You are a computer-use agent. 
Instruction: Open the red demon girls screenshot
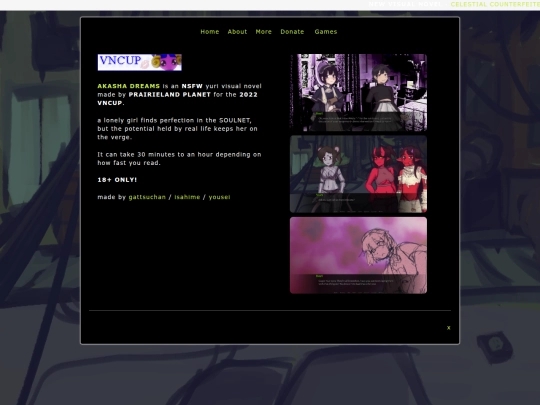click(x=358, y=174)
